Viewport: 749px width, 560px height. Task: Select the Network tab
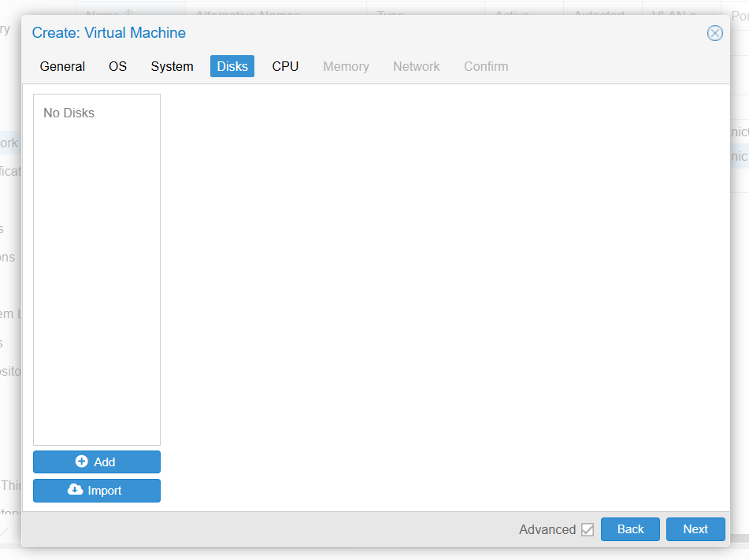[x=416, y=66]
